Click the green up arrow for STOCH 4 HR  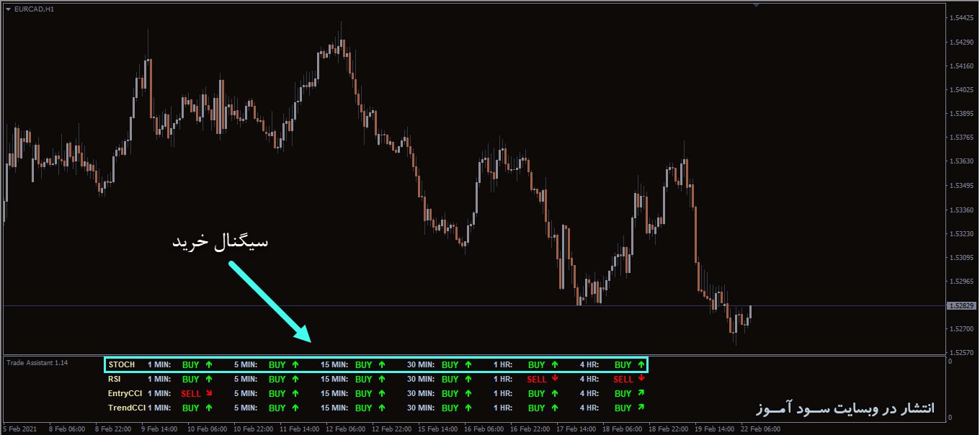point(641,364)
